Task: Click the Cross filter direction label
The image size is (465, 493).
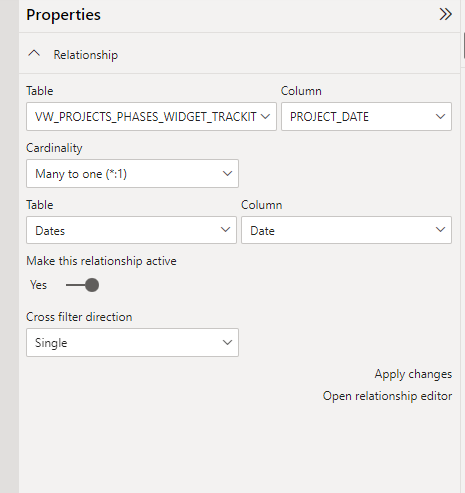Action: [x=79, y=317]
